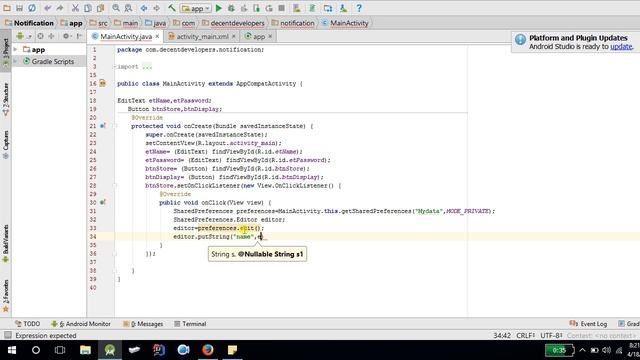Cut the selection with the scissors icon
The height and width of the screenshot is (360, 640).
[75, 8]
